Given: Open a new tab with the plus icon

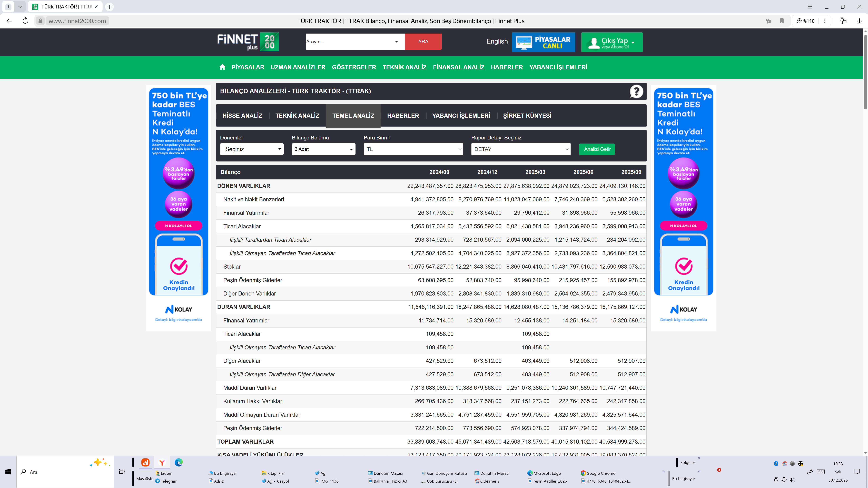Looking at the screenshot, I should (109, 7).
